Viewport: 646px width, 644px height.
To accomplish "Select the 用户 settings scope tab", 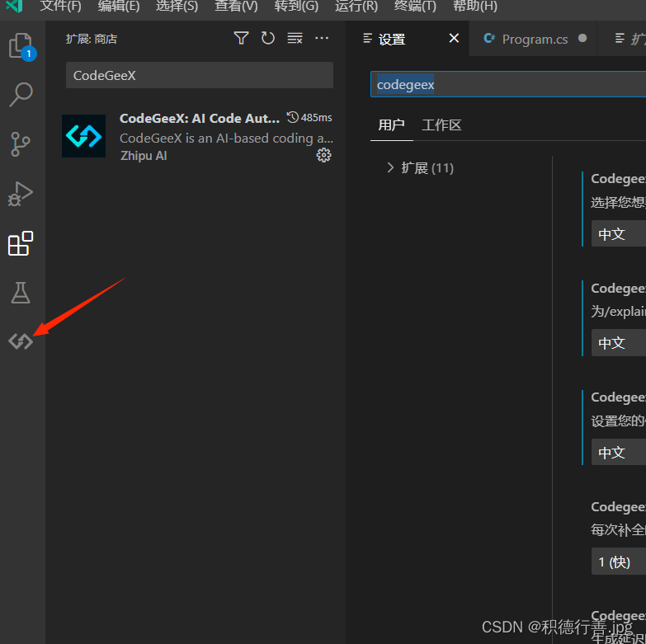I will point(391,125).
